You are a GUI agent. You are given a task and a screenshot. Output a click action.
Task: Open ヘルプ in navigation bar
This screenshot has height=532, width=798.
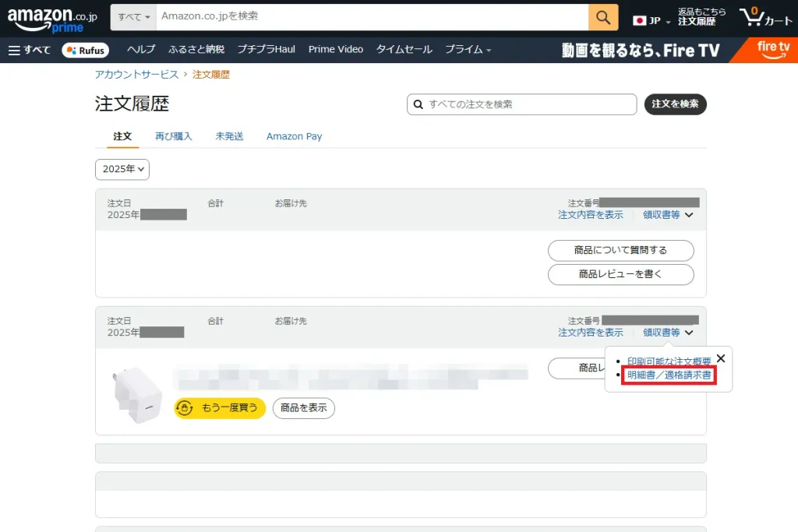141,49
